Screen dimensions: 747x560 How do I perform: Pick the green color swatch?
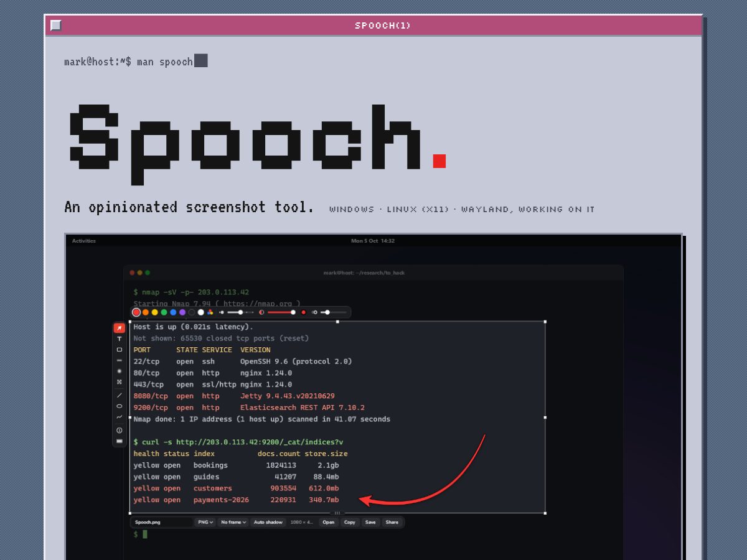coord(164,312)
